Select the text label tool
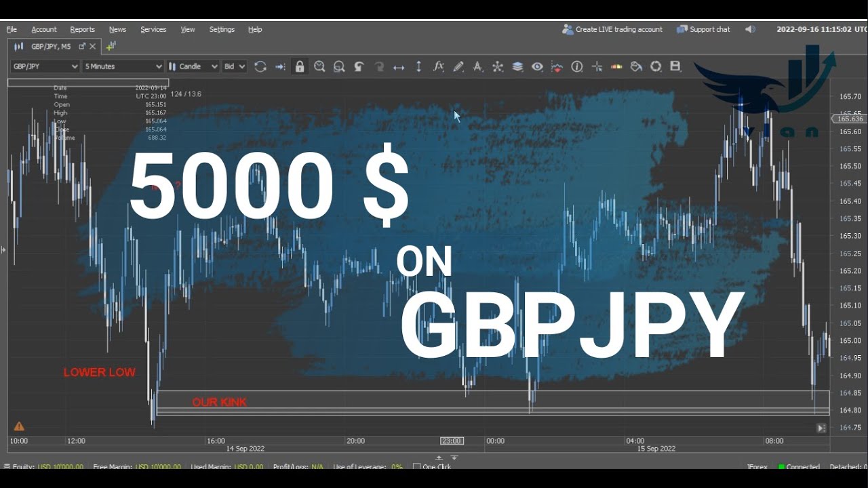Screen dimensions: 868x488 pyautogui.click(x=478, y=66)
